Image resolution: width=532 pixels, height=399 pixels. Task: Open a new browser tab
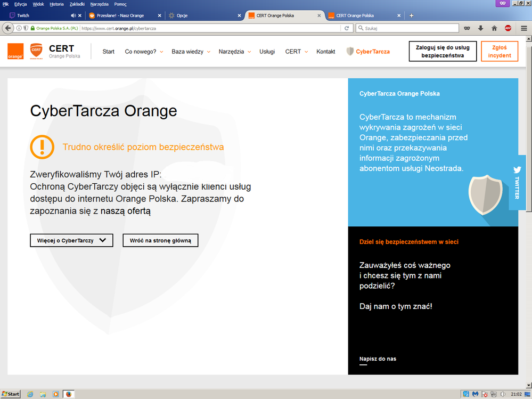coord(411,15)
